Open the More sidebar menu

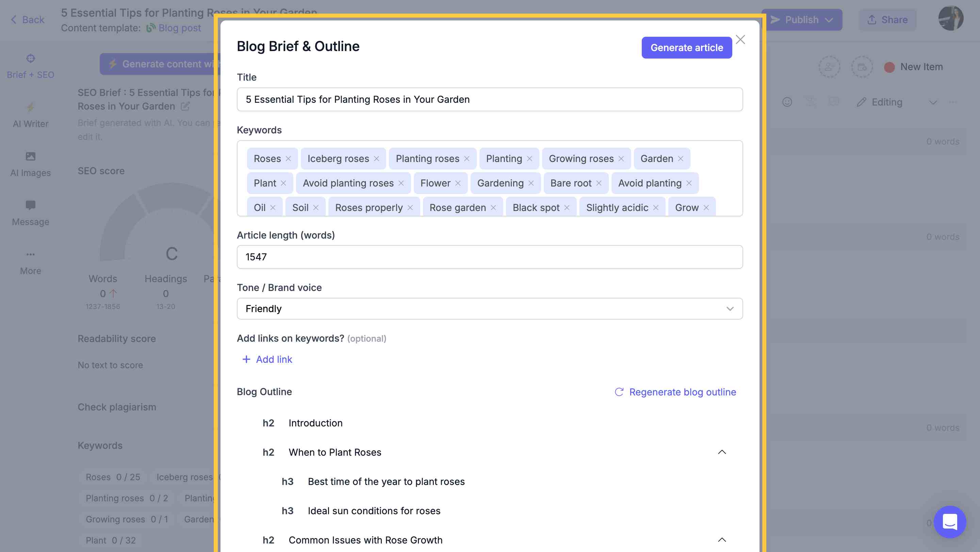tap(30, 263)
